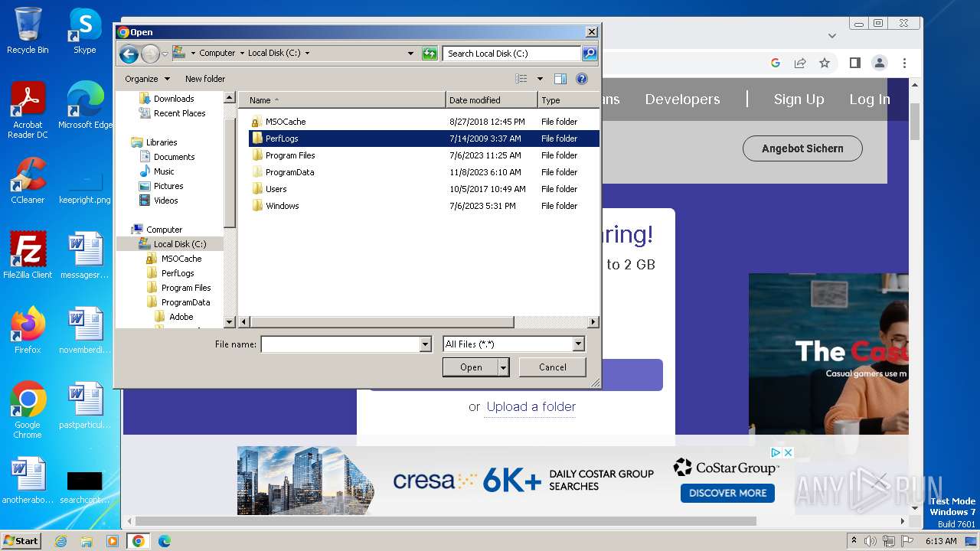
Task: Open Chrome profile avatar icon
Action: coord(880,63)
